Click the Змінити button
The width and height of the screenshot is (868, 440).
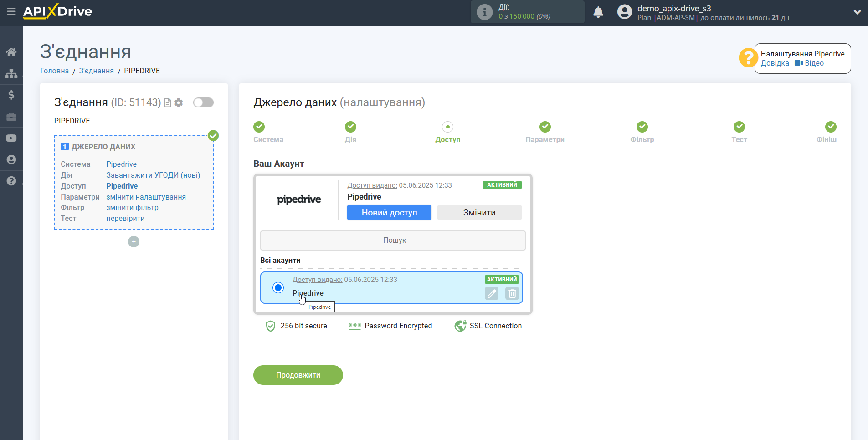coord(479,212)
